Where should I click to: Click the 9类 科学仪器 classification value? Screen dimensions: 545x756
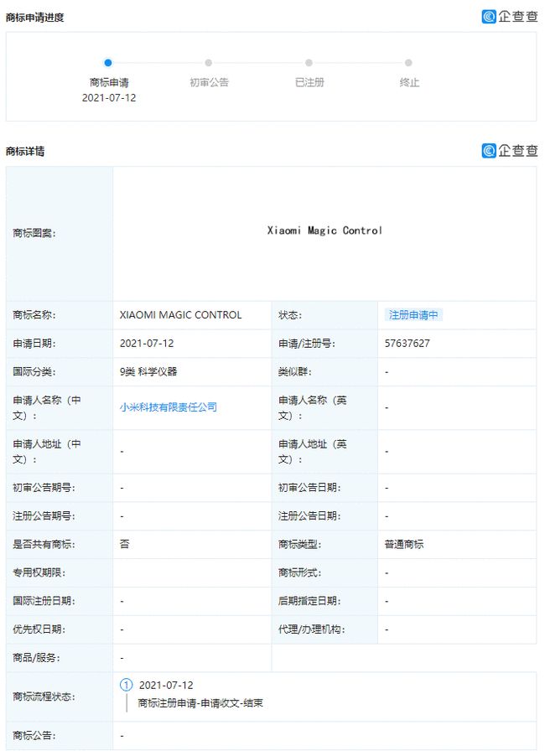pyautogui.click(x=148, y=371)
